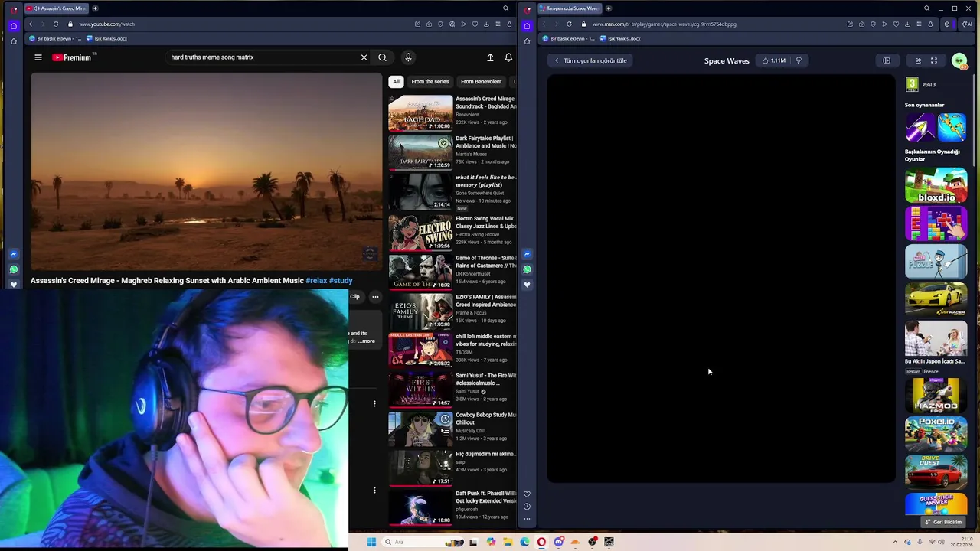Select the 'From the series' chip
This screenshot has width=980, height=551.
430,82
